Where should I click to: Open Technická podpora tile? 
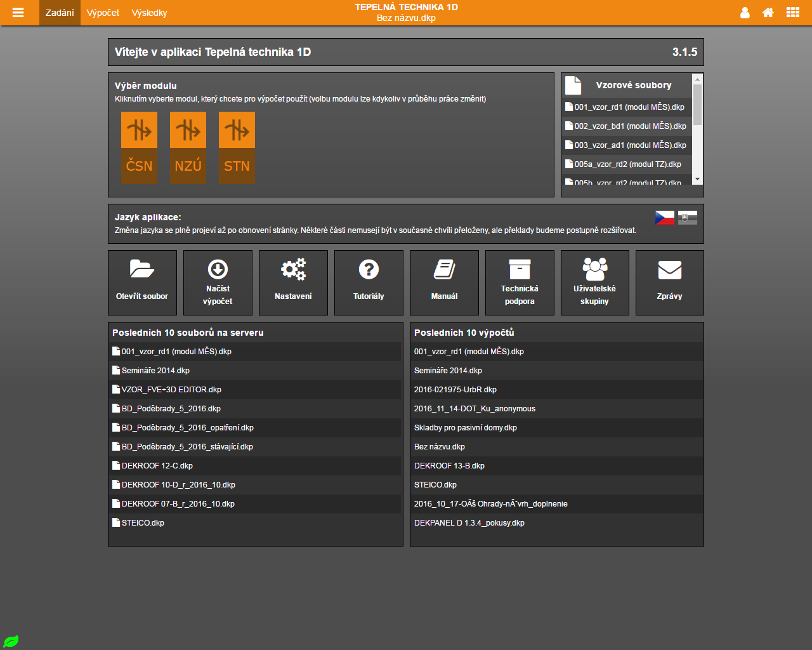[x=520, y=282]
